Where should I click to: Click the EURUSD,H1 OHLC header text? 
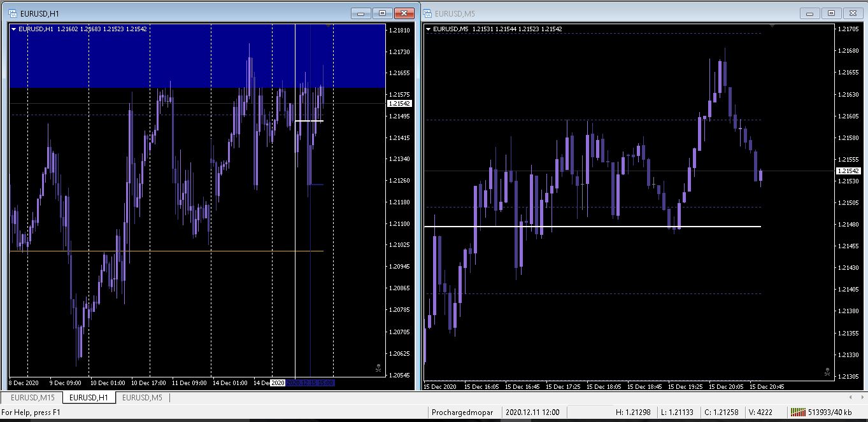83,29
